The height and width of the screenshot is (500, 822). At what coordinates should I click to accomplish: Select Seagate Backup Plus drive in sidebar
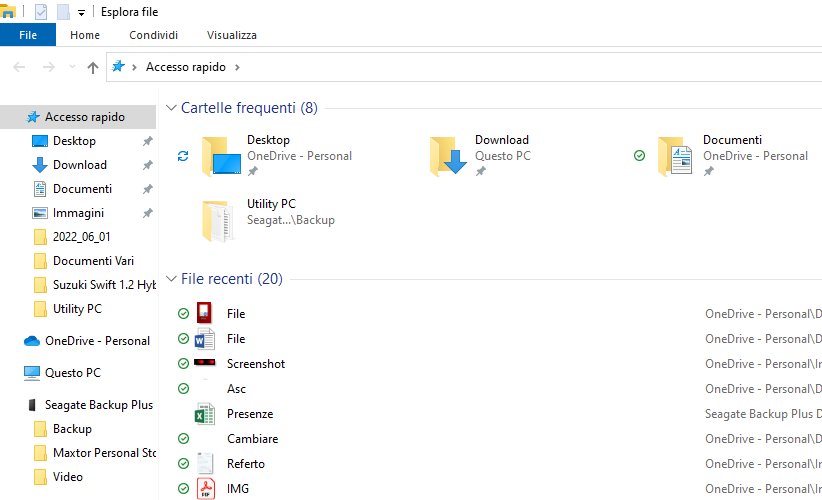coord(98,405)
